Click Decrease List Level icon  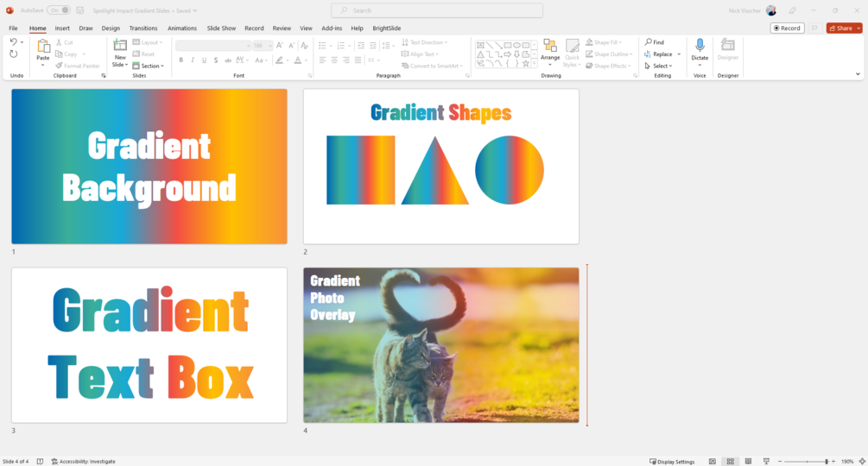point(361,46)
